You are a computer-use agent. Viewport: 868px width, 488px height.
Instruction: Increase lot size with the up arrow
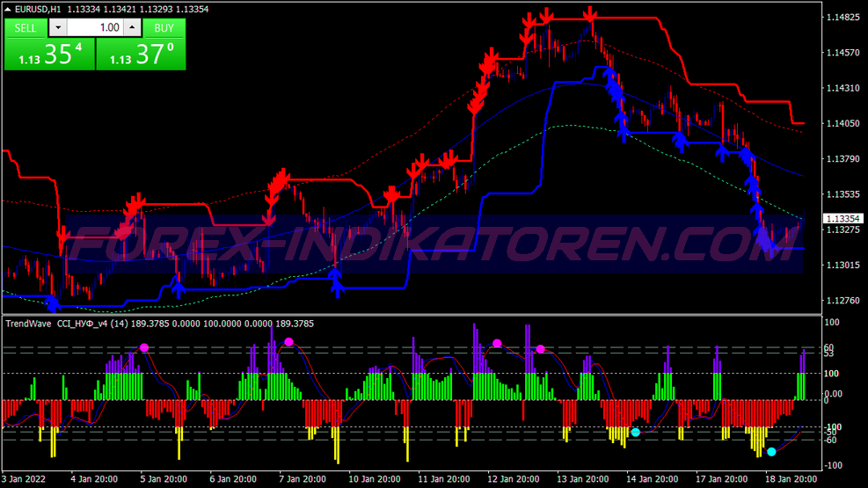pos(132,27)
